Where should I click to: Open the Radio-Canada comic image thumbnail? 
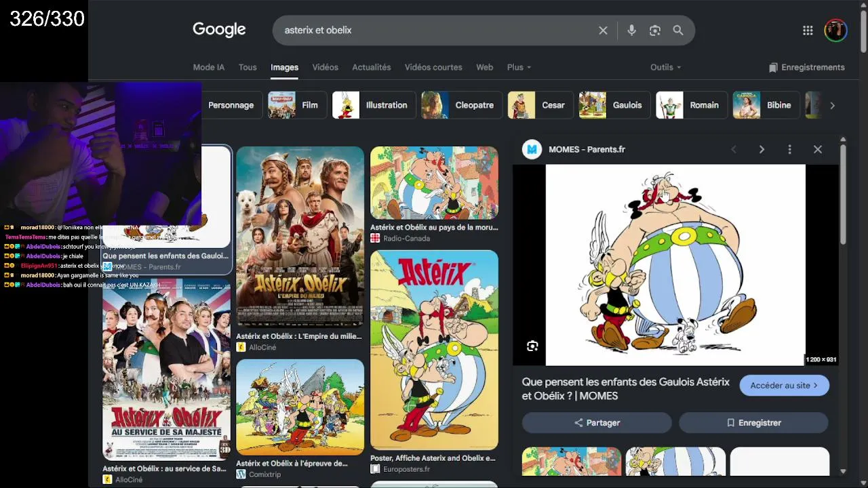(x=434, y=182)
